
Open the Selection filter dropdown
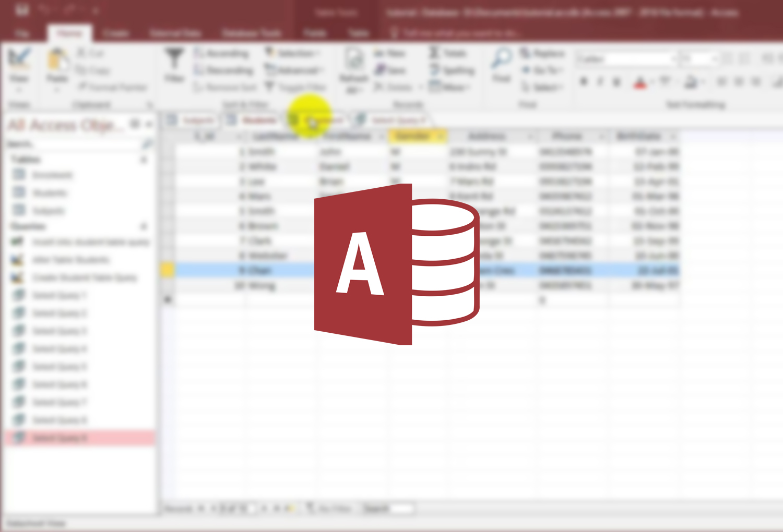[x=292, y=53]
